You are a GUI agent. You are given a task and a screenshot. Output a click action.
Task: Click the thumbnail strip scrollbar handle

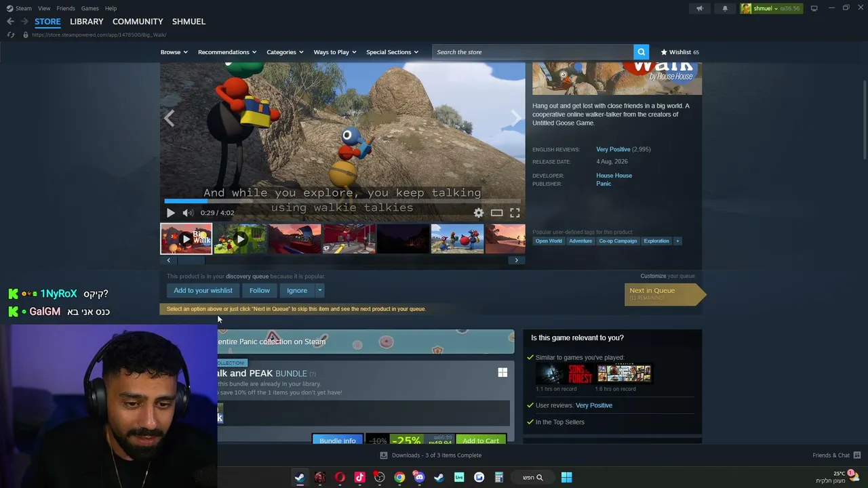(191, 260)
